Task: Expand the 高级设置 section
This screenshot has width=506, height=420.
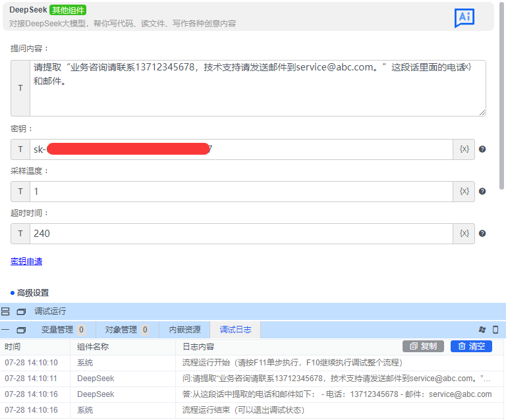Action: point(30,293)
